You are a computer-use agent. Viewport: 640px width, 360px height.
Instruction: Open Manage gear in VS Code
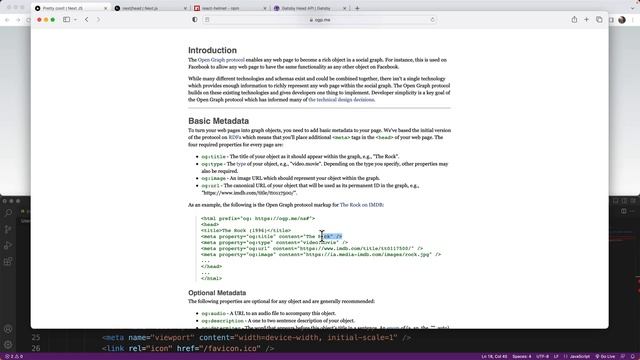point(8,345)
